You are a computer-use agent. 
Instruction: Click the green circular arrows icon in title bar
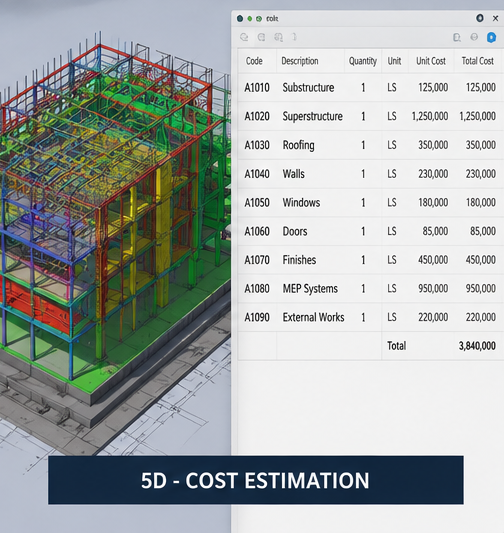coord(259,19)
